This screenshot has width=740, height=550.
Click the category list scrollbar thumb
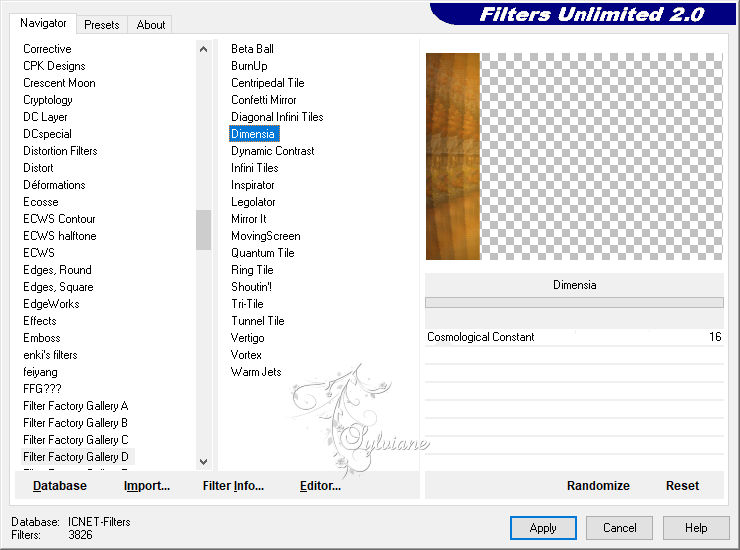[x=203, y=229]
